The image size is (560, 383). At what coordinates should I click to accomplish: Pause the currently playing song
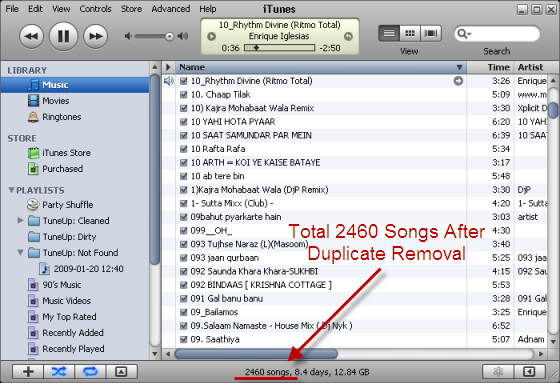tap(64, 36)
